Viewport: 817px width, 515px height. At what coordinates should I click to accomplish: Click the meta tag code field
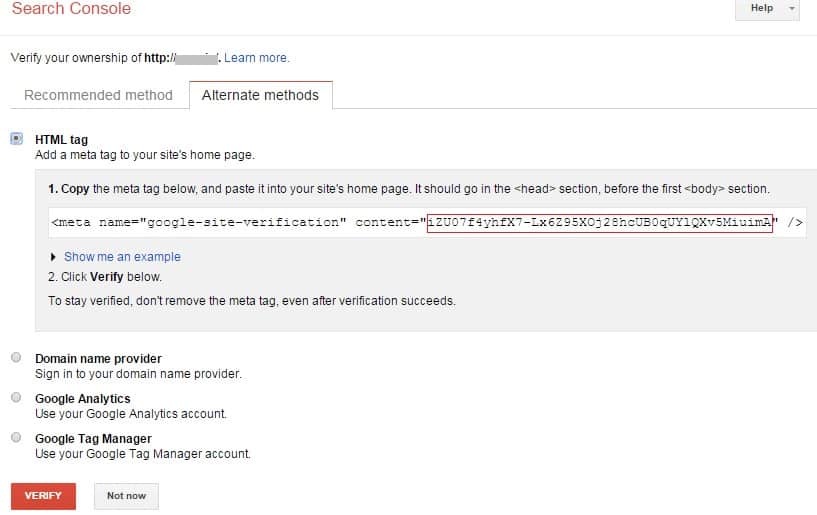(427, 223)
